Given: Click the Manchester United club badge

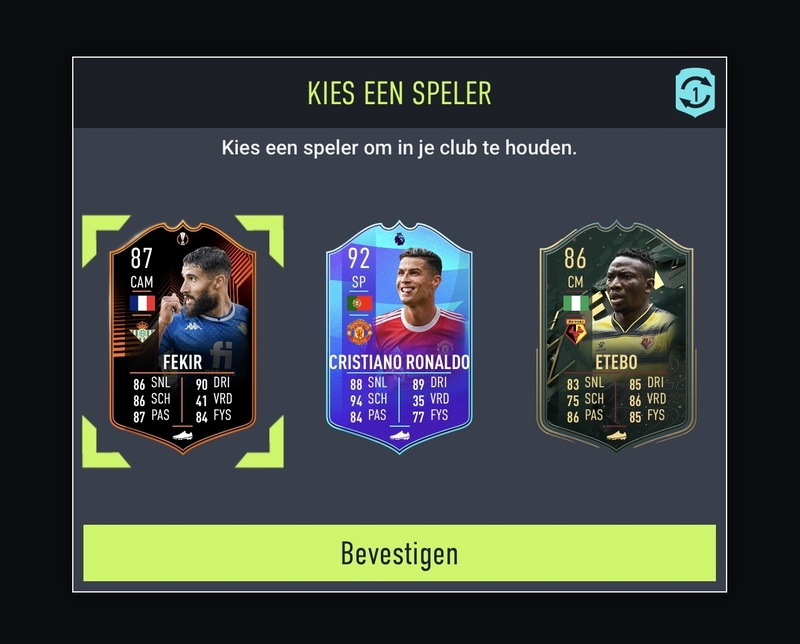Looking at the screenshot, I should (359, 332).
